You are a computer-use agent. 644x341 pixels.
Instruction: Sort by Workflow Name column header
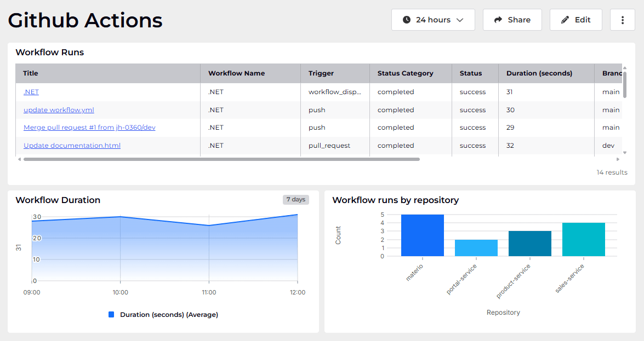[236, 73]
